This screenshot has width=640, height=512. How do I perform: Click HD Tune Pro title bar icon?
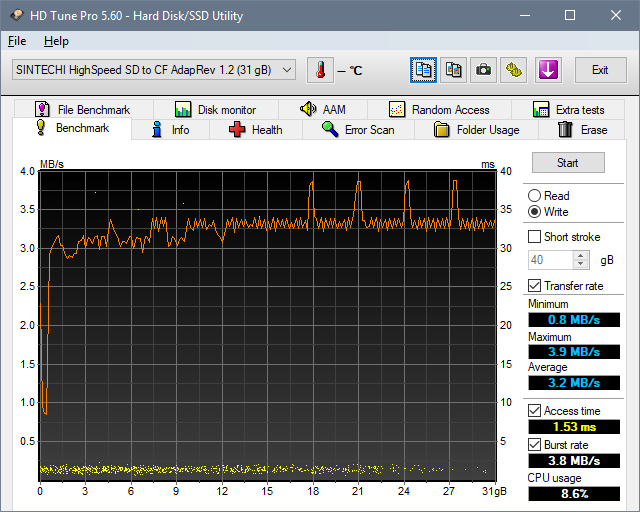17,16
